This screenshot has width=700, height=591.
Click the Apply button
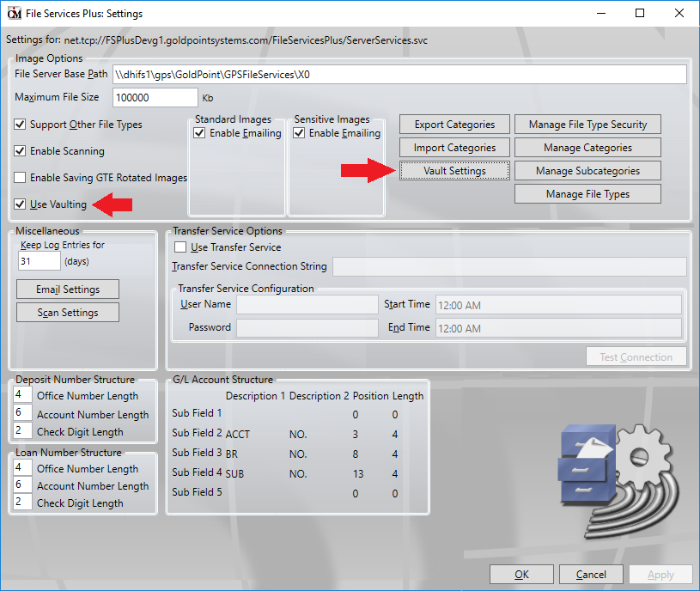(x=660, y=574)
